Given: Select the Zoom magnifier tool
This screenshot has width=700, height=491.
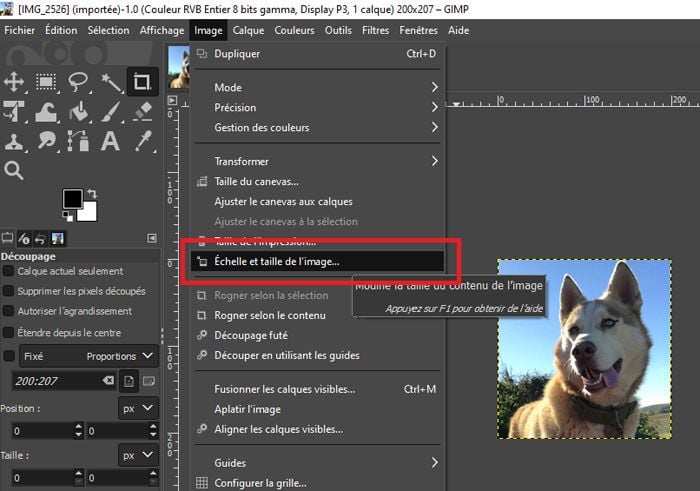Looking at the screenshot, I should pyautogui.click(x=13, y=171).
